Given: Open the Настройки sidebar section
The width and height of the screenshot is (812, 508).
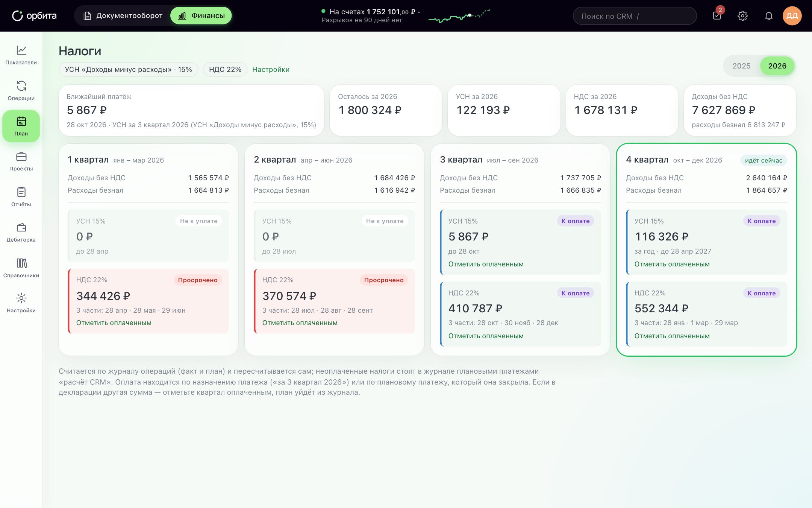Looking at the screenshot, I should click(x=21, y=303).
